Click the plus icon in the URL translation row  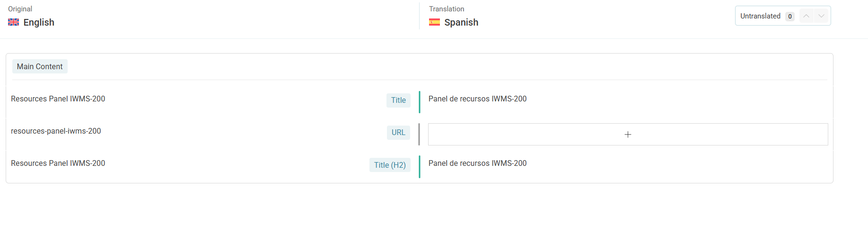[x=628, y=135]
